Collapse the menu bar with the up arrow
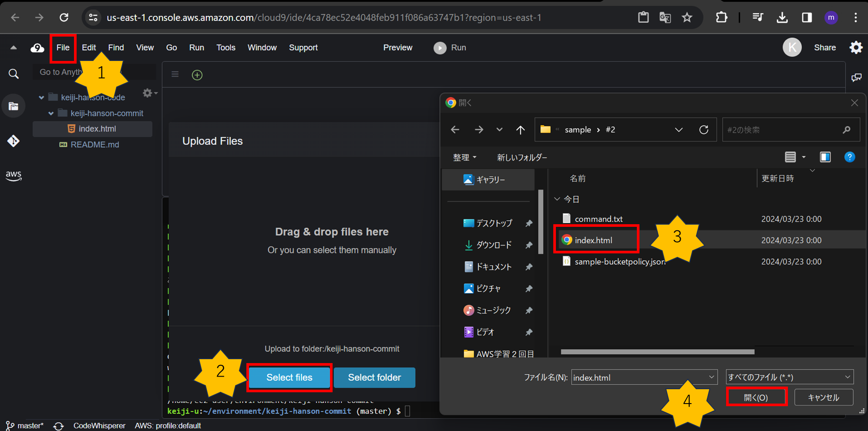 13,48
